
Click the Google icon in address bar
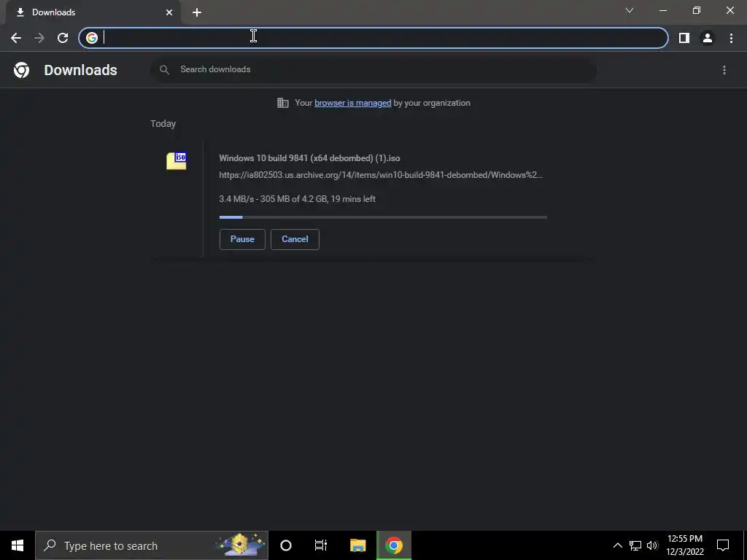92,38
